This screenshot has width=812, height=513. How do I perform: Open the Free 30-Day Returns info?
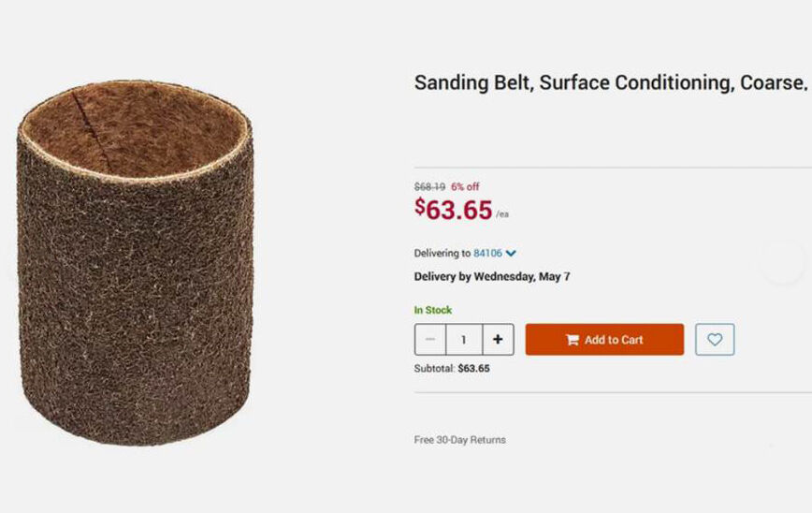coord(460,440)
